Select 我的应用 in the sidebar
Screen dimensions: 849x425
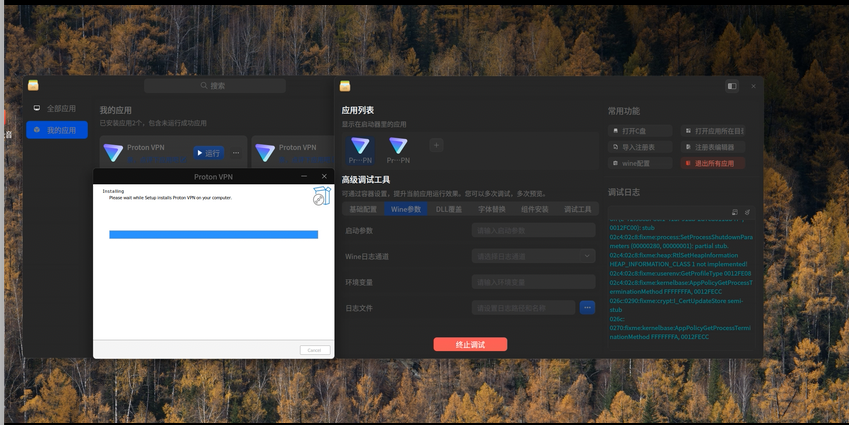[57, 130]
